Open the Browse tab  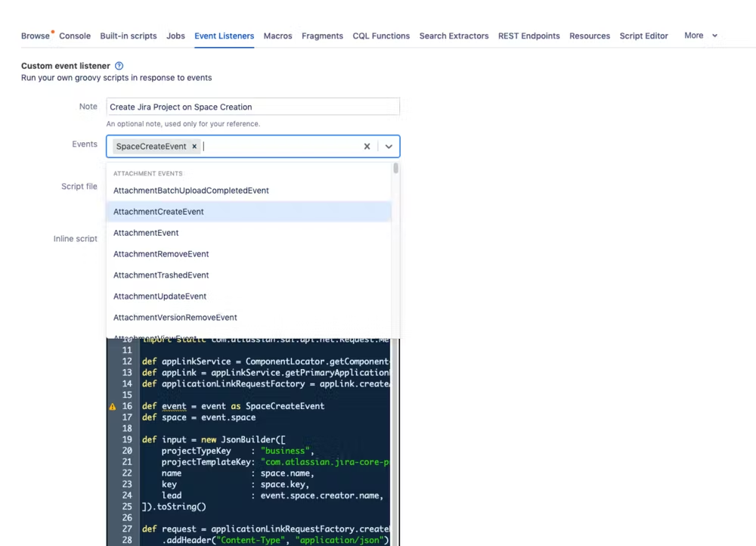35,36
